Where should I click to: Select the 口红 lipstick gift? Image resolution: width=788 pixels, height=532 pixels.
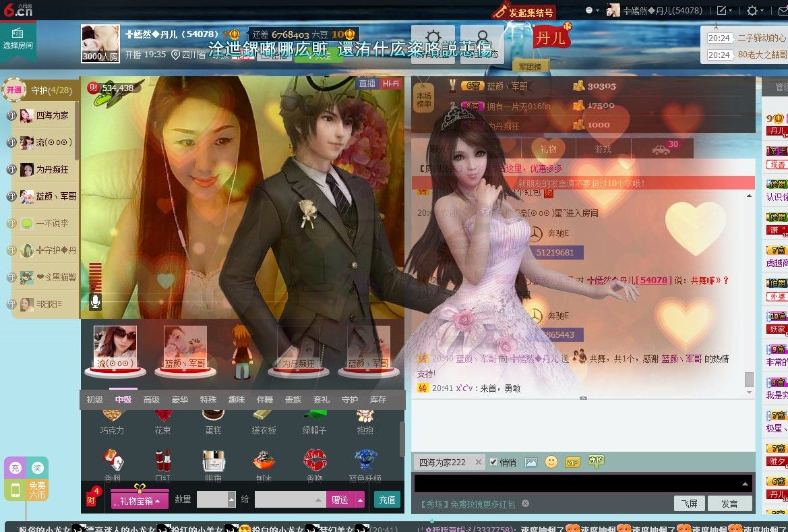(x=163, y=465)
